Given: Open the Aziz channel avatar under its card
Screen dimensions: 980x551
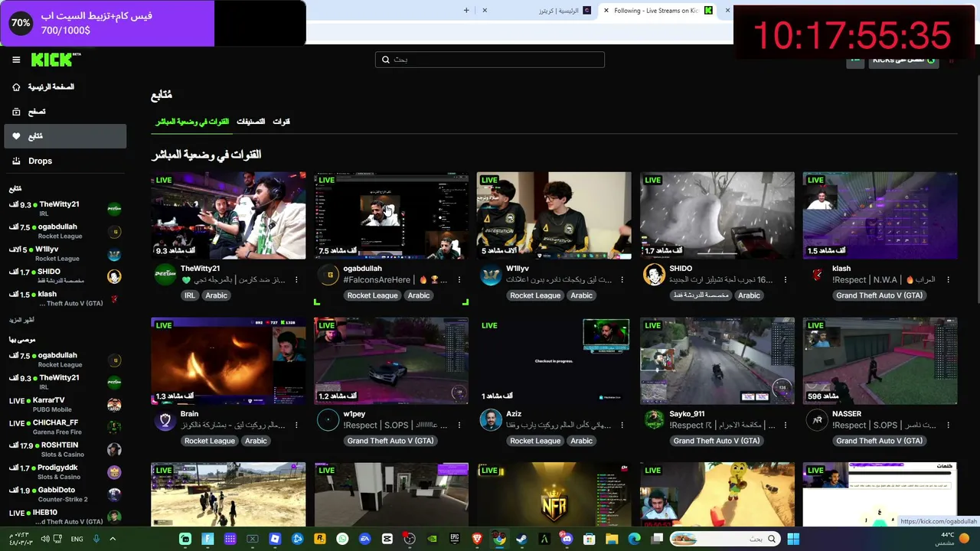Looking at the screenshot, I should point(491,420).
